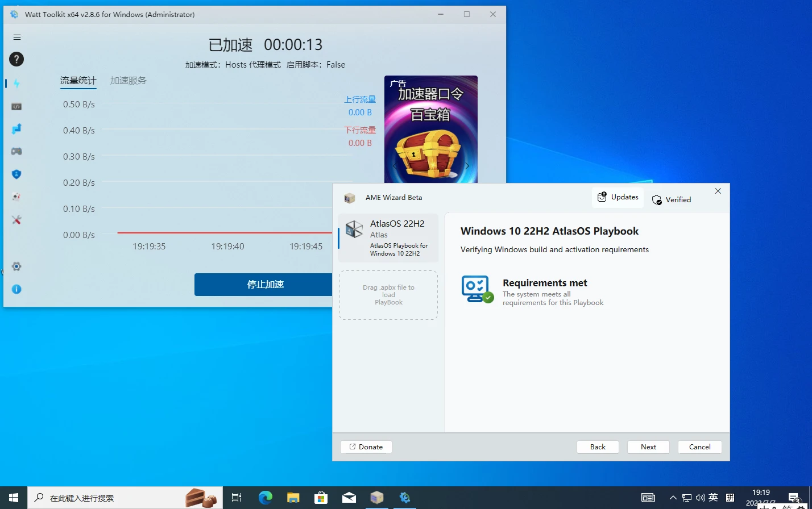Switch to 加速服务 tab

coord(128,81)
